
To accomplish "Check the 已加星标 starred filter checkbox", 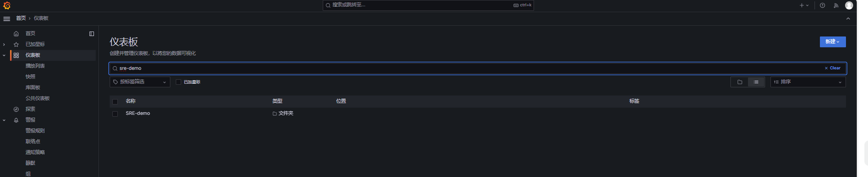I will (178, 82).
